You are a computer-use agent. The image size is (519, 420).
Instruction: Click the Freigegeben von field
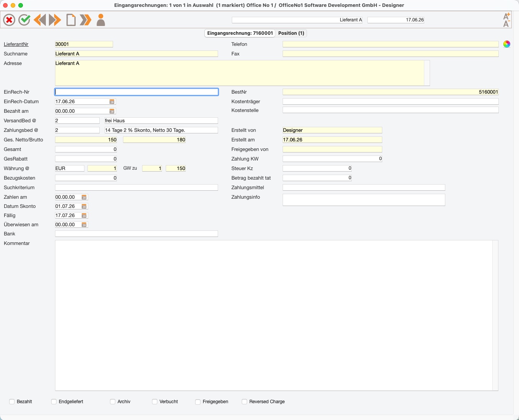[332, 149]
